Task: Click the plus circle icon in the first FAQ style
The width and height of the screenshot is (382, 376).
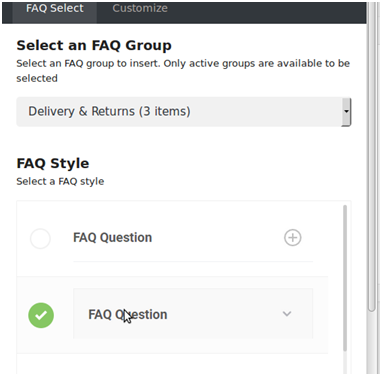Action: pos(293,238)
